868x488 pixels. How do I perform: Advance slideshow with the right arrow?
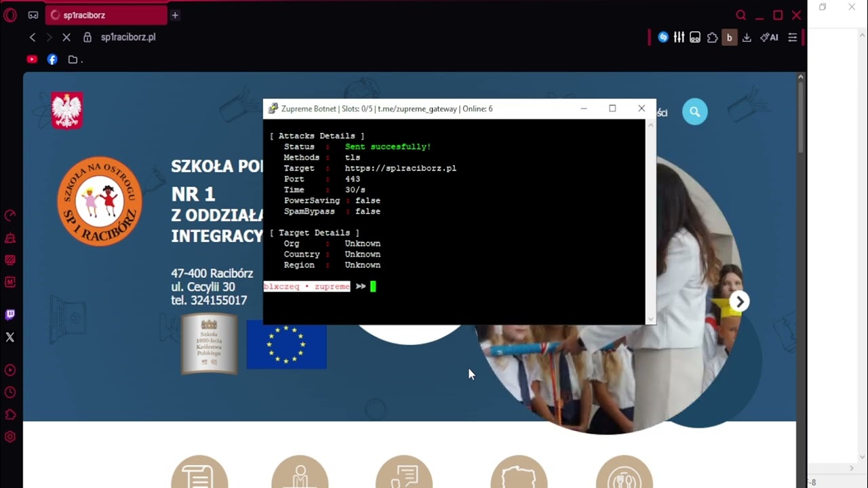740,302
